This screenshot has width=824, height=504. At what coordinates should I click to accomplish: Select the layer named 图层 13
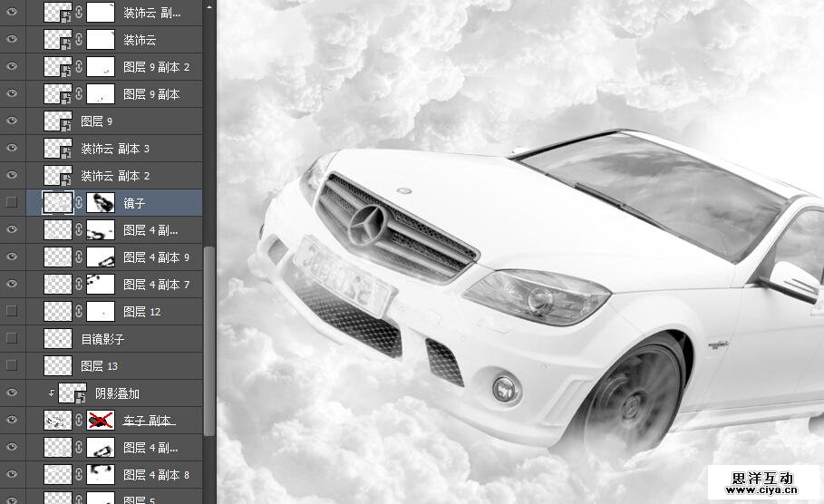pos(99,366)
